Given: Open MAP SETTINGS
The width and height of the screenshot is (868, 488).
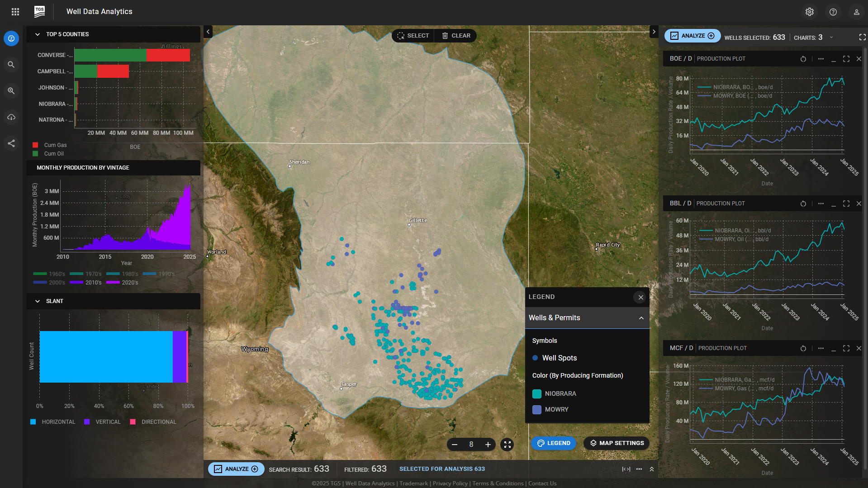Looking at the screenshot, I should click(616, 443).
